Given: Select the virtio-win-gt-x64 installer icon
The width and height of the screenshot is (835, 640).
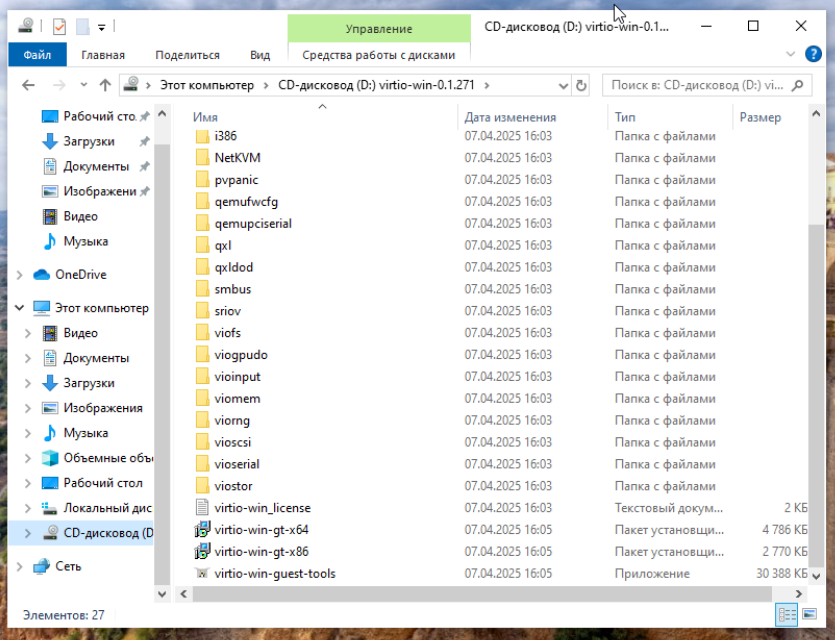Looking at the screenshot, I should 202,530.
